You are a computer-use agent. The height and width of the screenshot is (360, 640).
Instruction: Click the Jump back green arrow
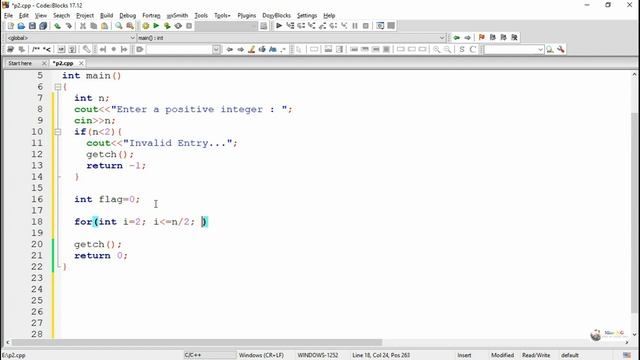(x=457, y=38)
